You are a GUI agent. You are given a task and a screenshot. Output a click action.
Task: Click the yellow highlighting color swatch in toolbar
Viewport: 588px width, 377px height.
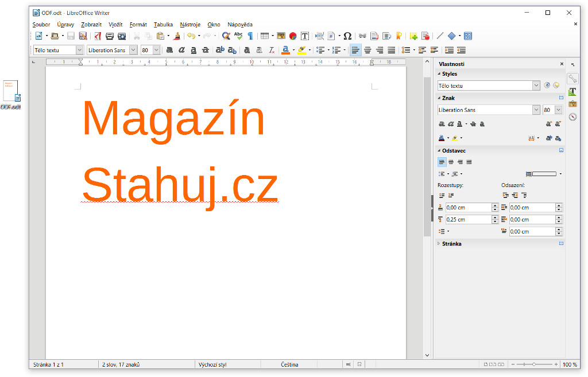tap(302, 50)
